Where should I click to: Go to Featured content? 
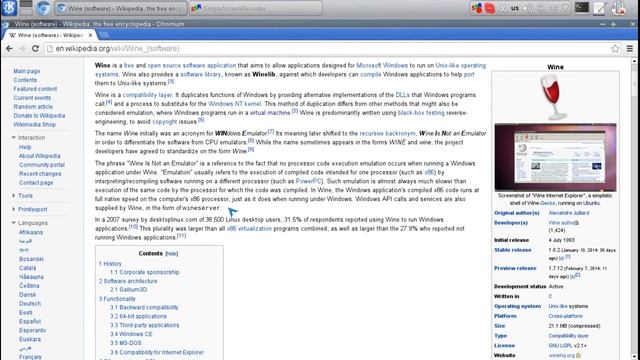[35, 89]
